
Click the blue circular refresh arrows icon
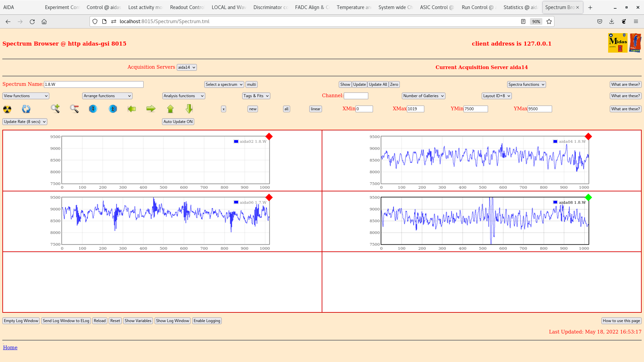26,109
